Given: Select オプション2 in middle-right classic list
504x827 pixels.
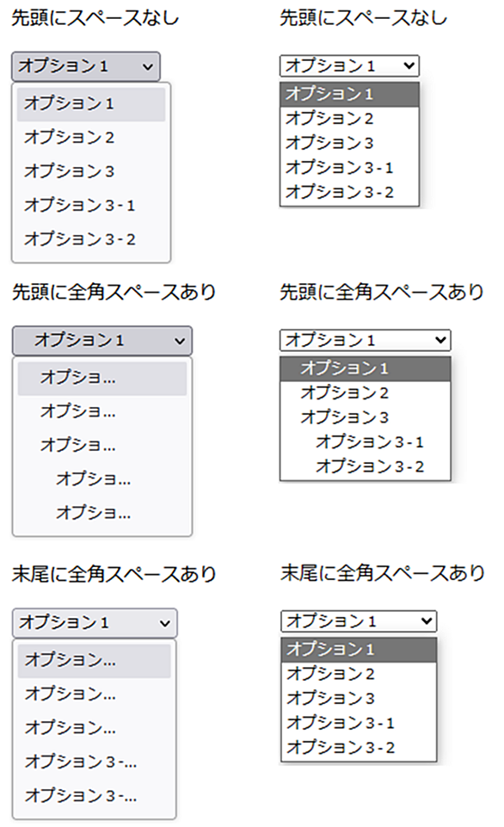Looking at the screenshot, I should (366, 393).
